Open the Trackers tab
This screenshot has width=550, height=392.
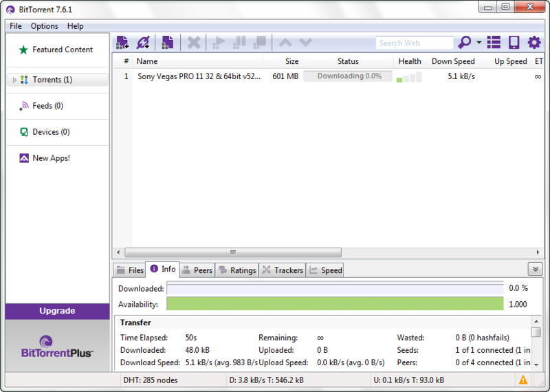point(283,270)
